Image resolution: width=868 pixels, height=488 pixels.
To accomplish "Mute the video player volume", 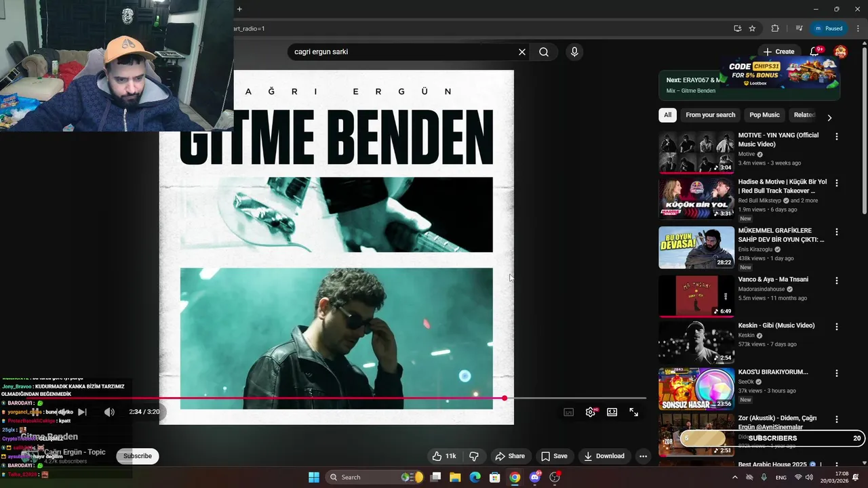I will (x=109, y=412).
